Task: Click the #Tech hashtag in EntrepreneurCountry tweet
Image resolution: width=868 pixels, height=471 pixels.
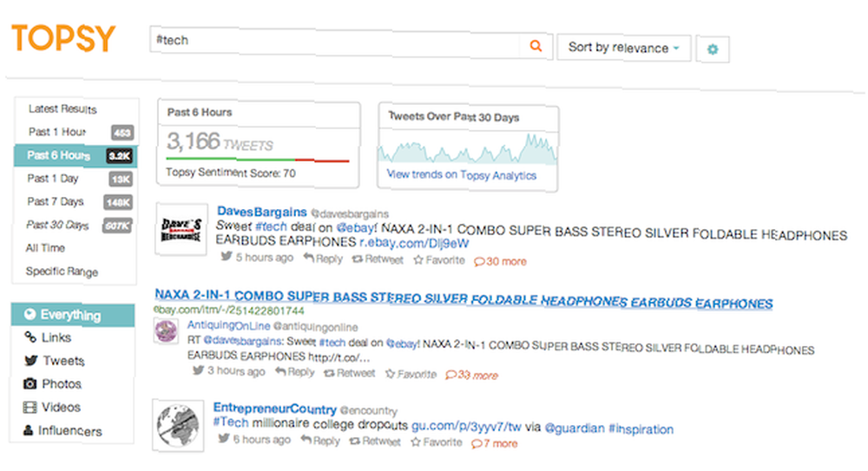Action: coord(231,422)
